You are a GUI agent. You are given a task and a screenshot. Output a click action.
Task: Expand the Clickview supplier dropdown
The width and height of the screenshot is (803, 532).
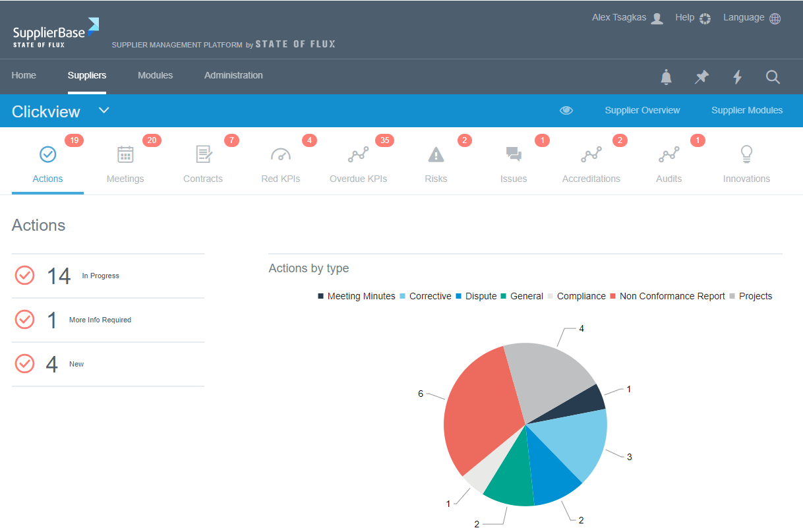104,111
